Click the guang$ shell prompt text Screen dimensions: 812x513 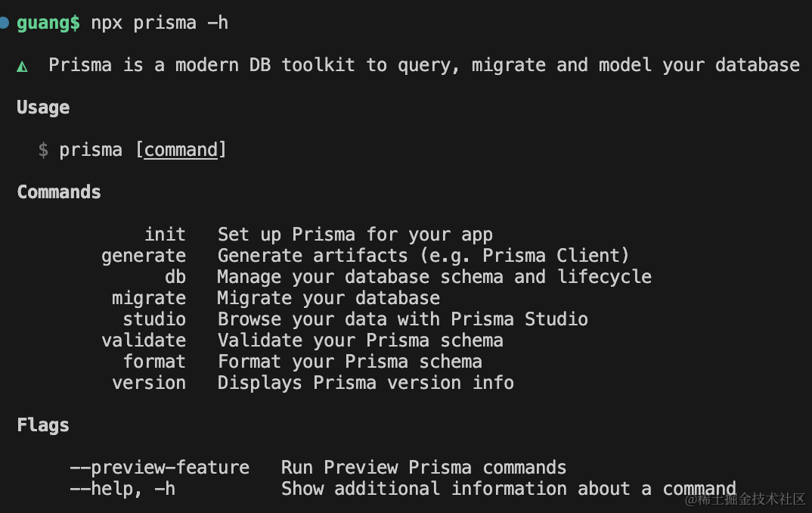click(x=48, y=23)
